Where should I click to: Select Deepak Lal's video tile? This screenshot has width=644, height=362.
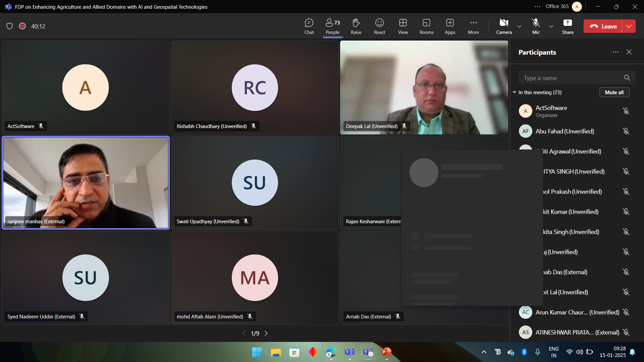point(424,87)
